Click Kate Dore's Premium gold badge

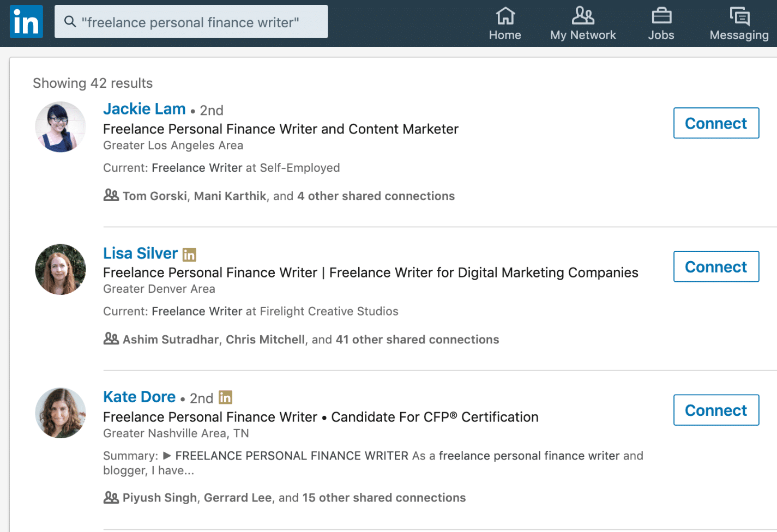point(225,397)
